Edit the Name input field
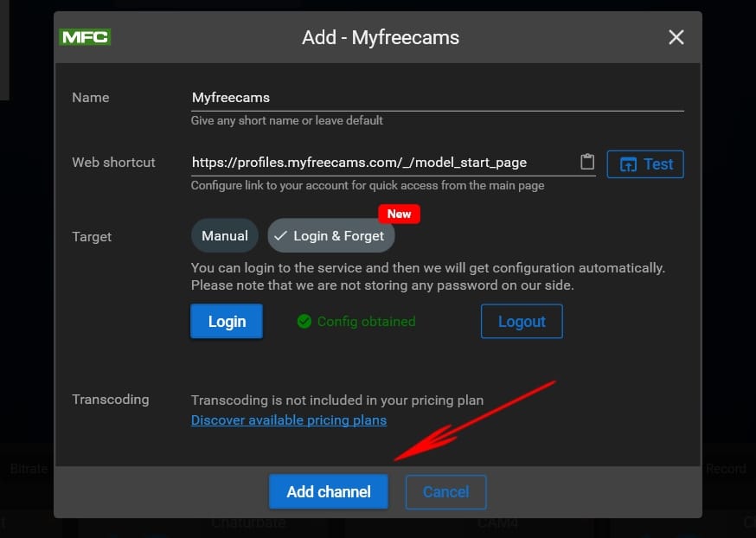The image size is (756, 538). click(438, 98)
